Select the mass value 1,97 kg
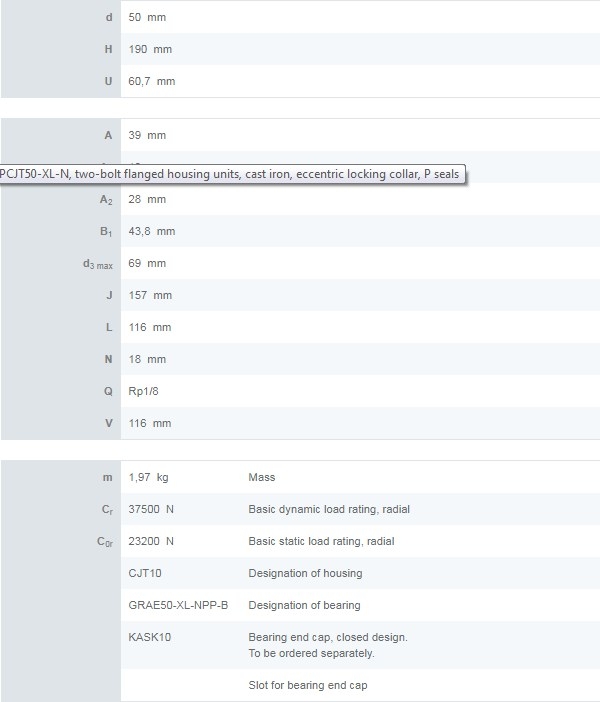This screenshot has height=702, width=600. [x=148, y=477]
